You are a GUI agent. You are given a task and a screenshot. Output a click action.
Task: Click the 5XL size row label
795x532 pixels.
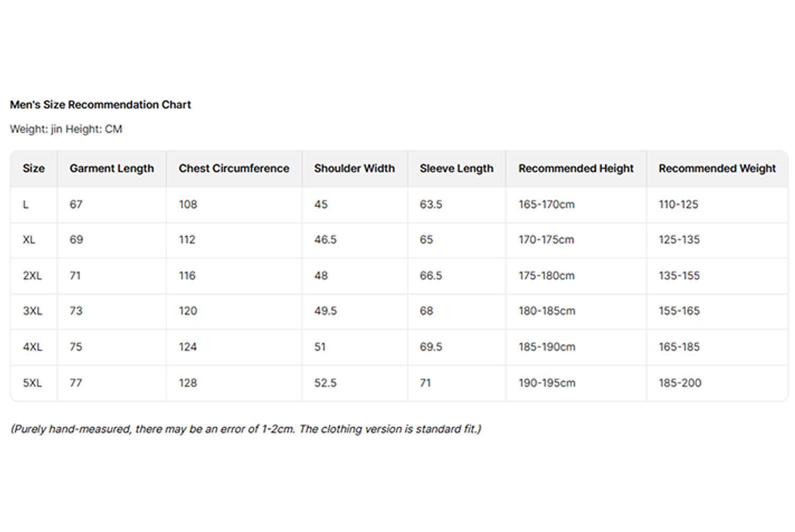pos(32,383)
